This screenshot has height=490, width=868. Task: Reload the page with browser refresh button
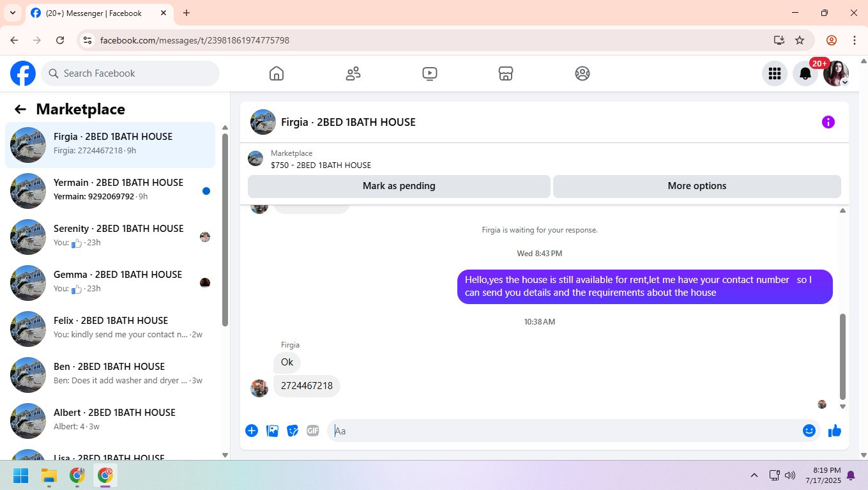60,40
